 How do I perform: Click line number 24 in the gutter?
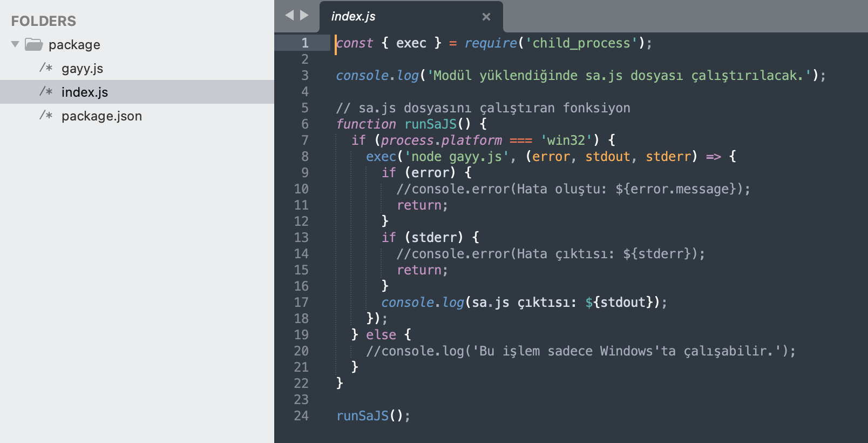[301, 416]
